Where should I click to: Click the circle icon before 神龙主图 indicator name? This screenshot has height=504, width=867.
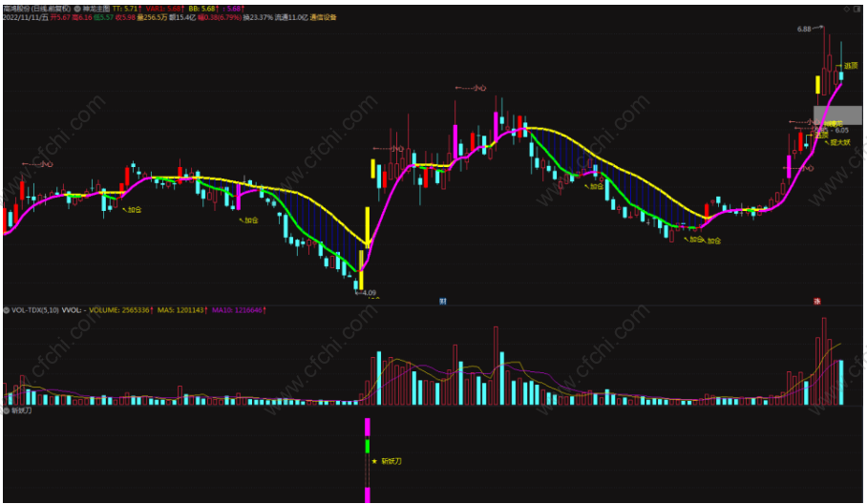(x=76, y=9)
